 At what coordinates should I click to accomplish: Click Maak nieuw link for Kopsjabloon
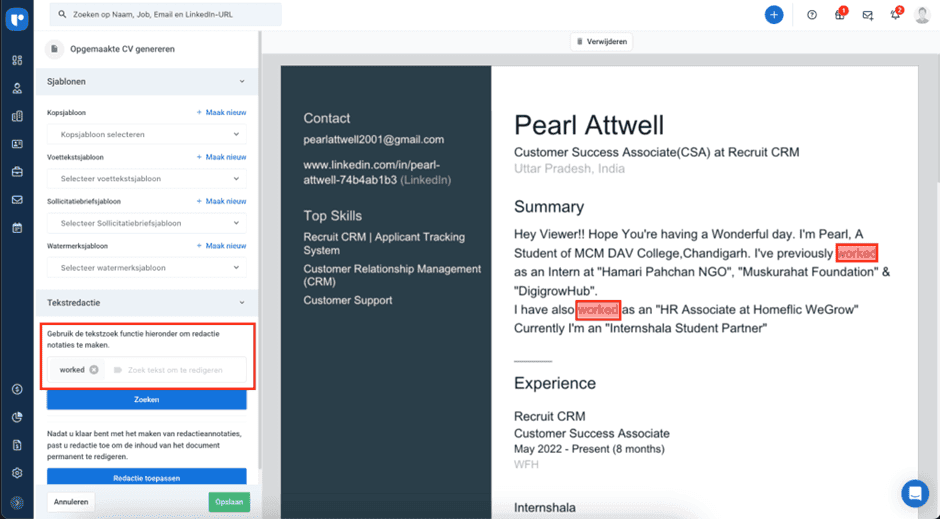point(222,113)
